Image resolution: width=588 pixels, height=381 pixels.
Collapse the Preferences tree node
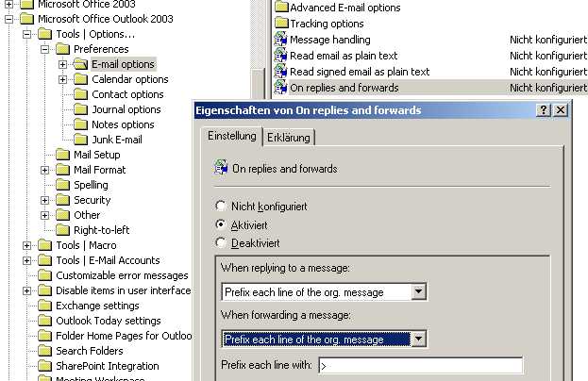pyautogui.click(x=44, y=49)
